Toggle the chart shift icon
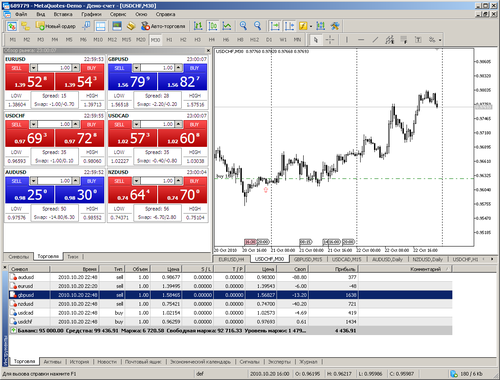Image resolution: width=500 pixels, height=380 pixels. [x=289, y=26]
